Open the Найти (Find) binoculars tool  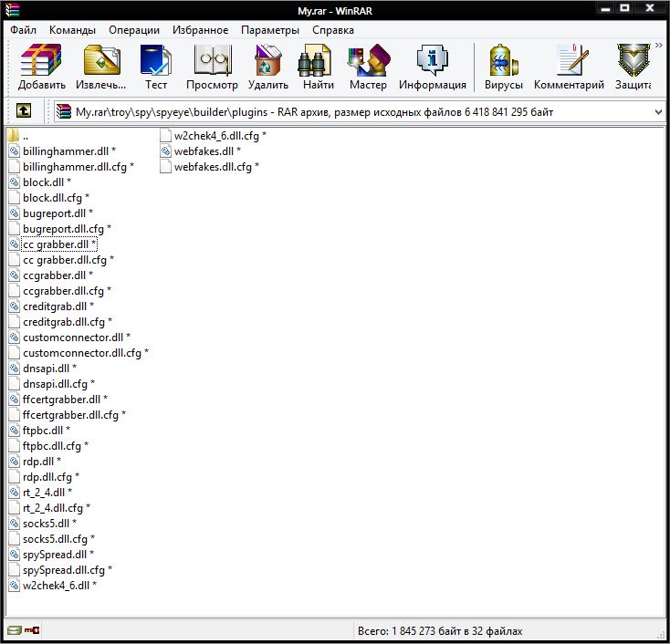(319, 67)
